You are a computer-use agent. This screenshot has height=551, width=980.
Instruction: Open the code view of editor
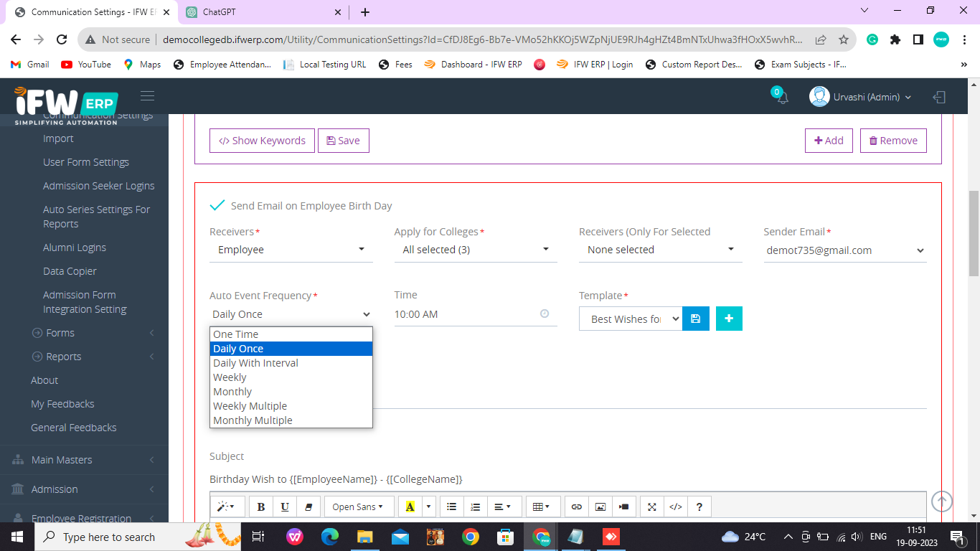click(x=676, y=507)
